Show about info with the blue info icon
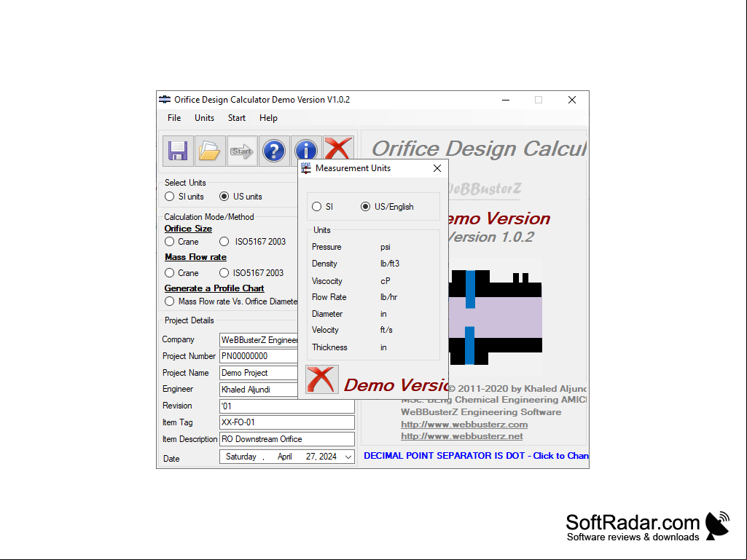The height and width of the screenshot is (560, 747). point(306,149)
